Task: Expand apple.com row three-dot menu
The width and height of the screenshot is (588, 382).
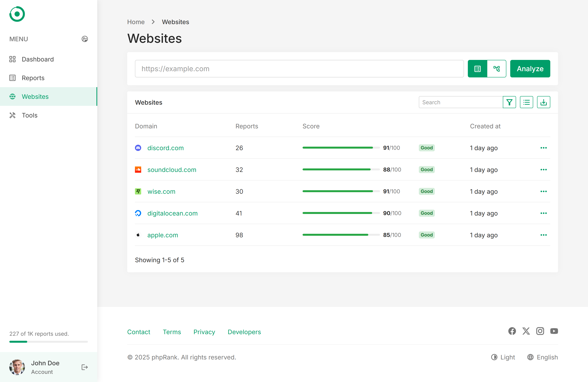Action: coord(543,235)
